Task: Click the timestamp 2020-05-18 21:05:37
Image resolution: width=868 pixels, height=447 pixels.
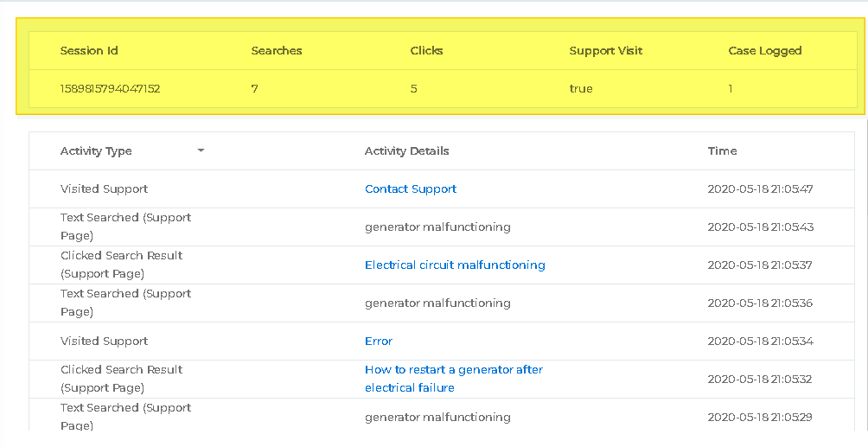Action: click(x=760, y=265)
